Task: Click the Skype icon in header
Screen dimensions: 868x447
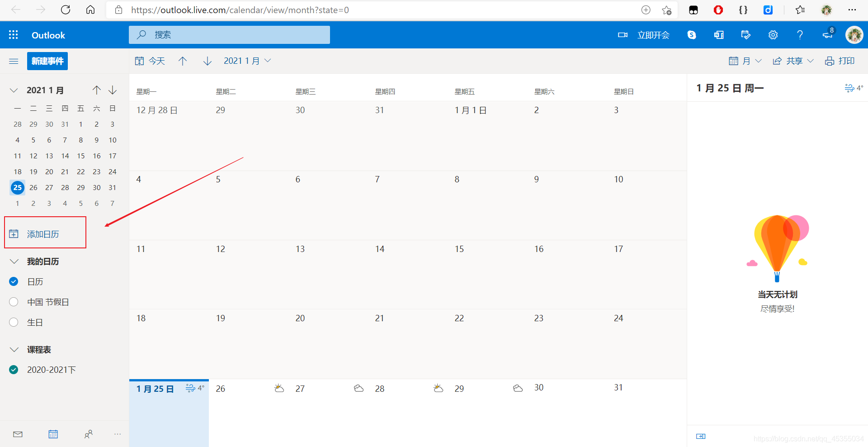Action: (692, 35)
